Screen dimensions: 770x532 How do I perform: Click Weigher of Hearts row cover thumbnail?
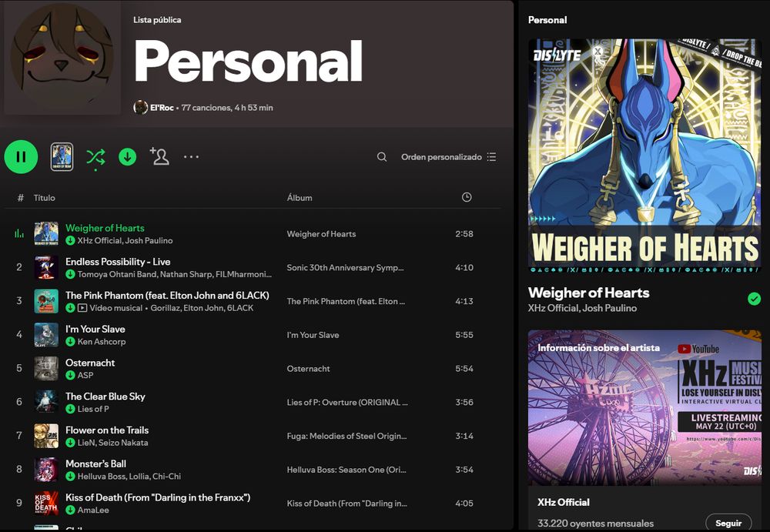click(46, 234)
